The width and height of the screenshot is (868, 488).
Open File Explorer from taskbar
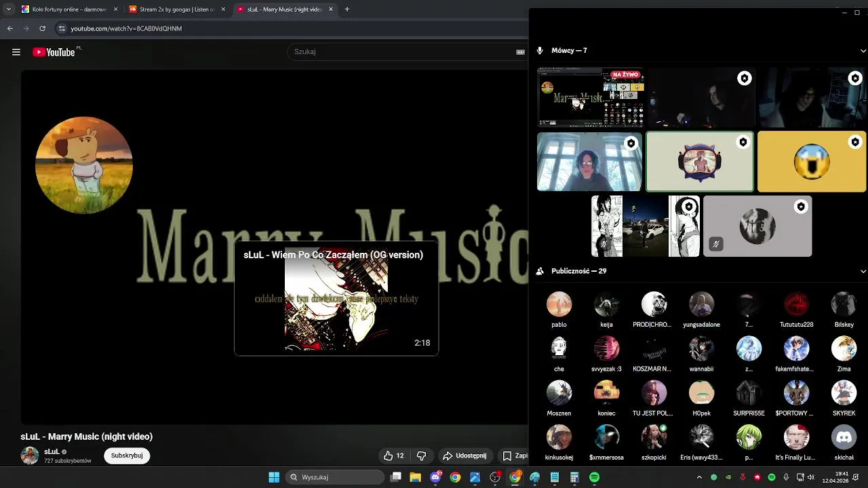coord(415,477)
